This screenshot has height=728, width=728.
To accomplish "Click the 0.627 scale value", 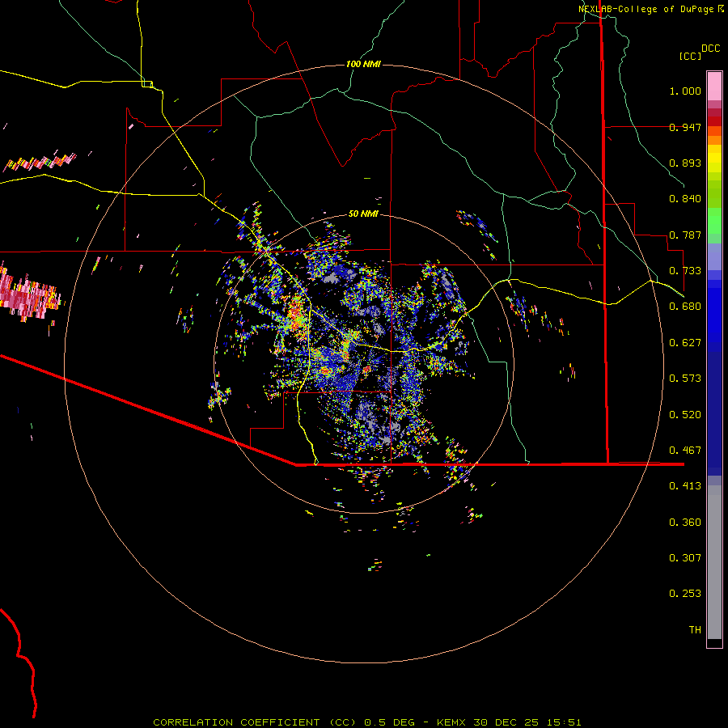I will coord(685,343).
